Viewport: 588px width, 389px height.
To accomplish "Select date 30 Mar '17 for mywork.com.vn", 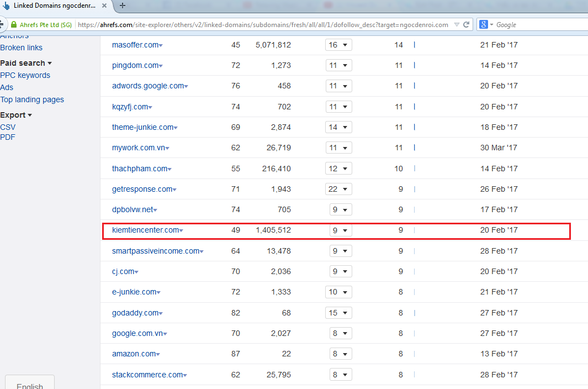I will [x=499, y=148].
